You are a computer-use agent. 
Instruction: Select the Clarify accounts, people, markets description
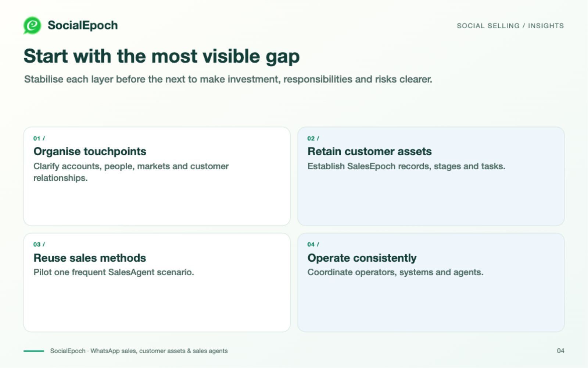pos(131,172)
